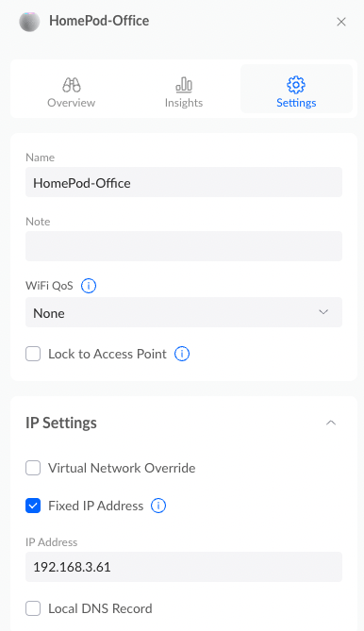This screenshot has width=364, height=631.
Task: Uncheck the Fixed IP Address checkbox
Action: 33,506
